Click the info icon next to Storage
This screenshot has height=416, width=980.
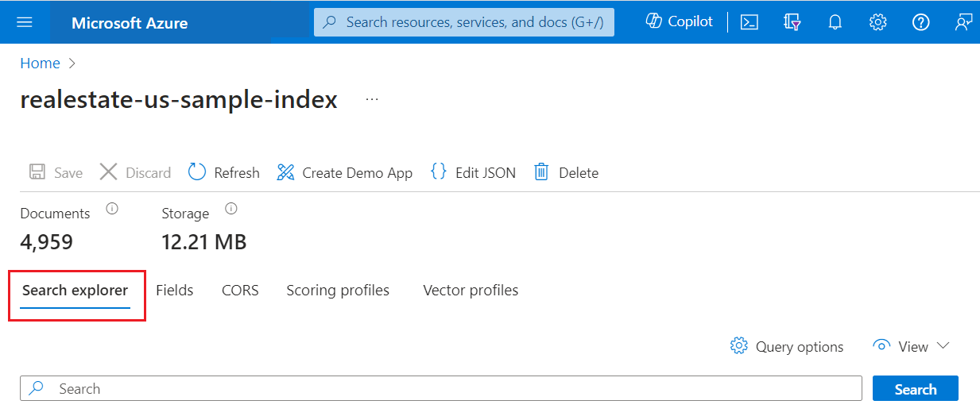coord(231,210)
